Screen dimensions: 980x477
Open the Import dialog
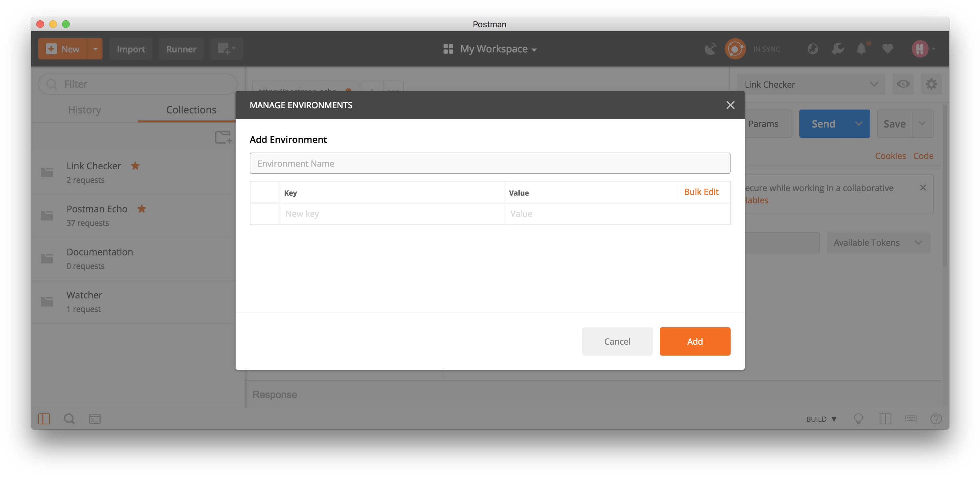tap(130, 49)
